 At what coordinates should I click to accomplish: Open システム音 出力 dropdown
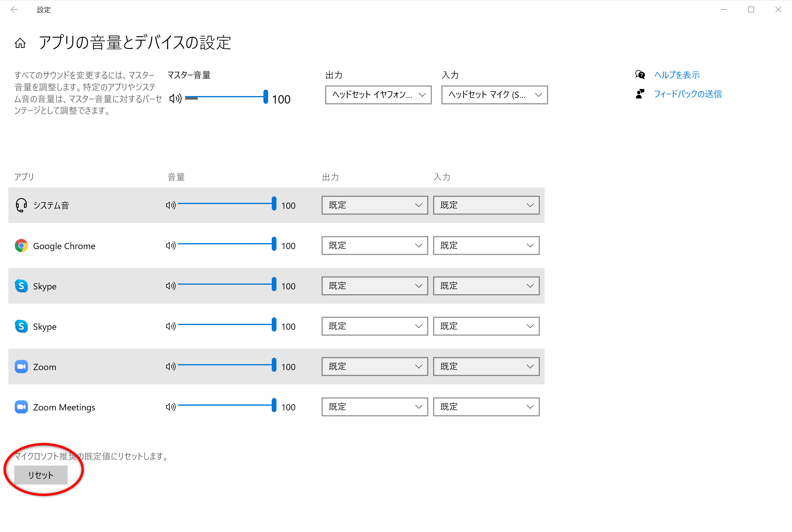[375, 205]
